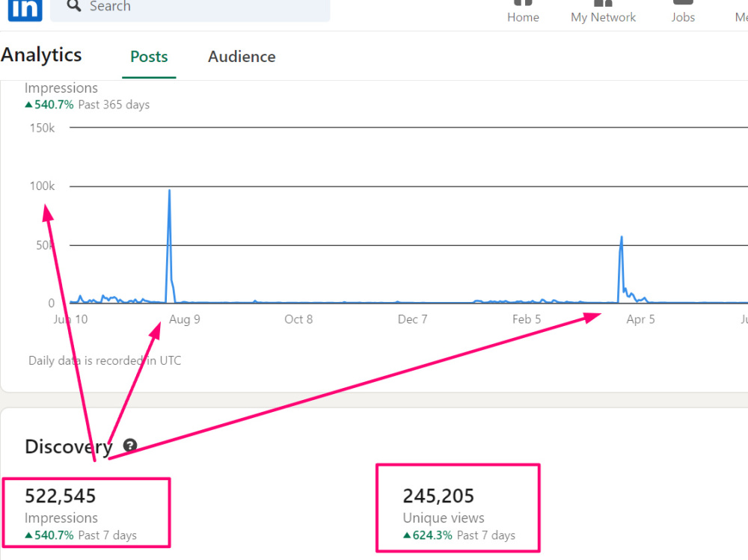
Task: Select the 522,545 impressions figure
Action: 60,496
